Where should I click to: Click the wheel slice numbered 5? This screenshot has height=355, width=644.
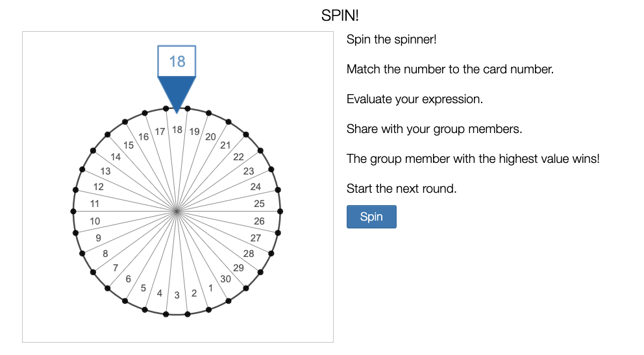[143, 288]
